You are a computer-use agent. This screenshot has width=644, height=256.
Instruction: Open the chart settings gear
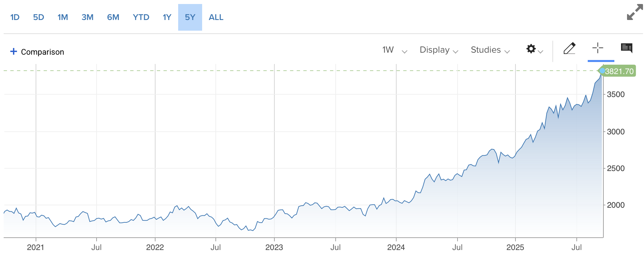click(x=531, y=49)
